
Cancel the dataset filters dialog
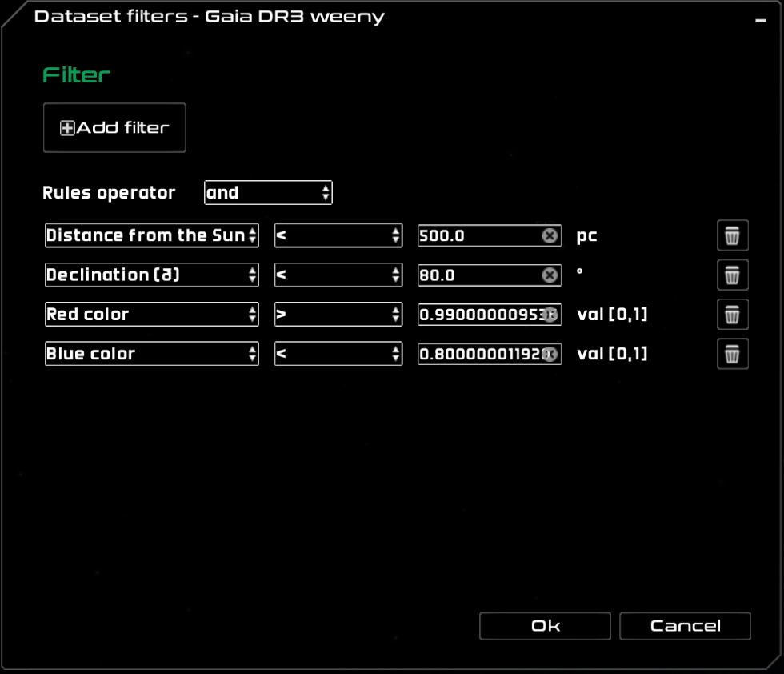coord(685,626)
